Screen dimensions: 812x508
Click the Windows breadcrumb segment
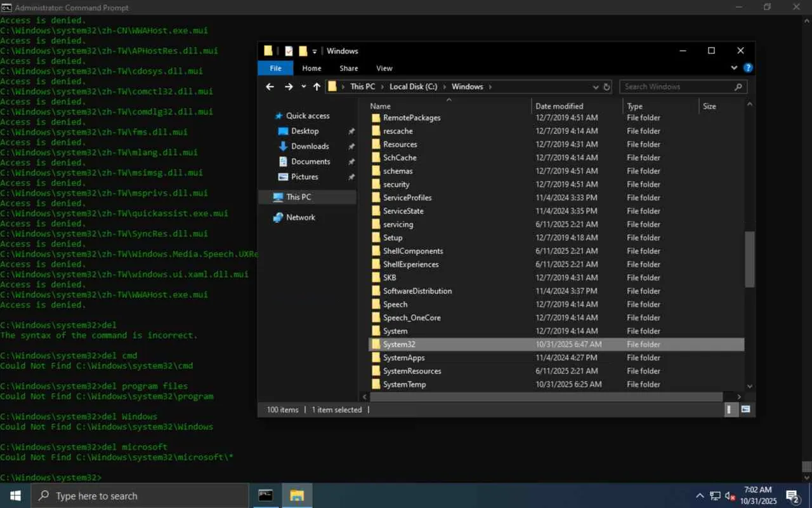468,87
